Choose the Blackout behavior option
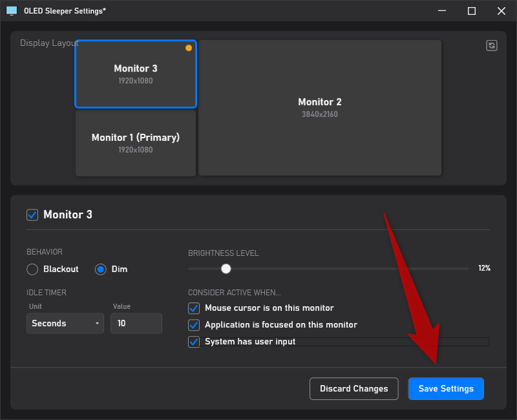This screenshot has height=420, width=517. click(32, 269)
